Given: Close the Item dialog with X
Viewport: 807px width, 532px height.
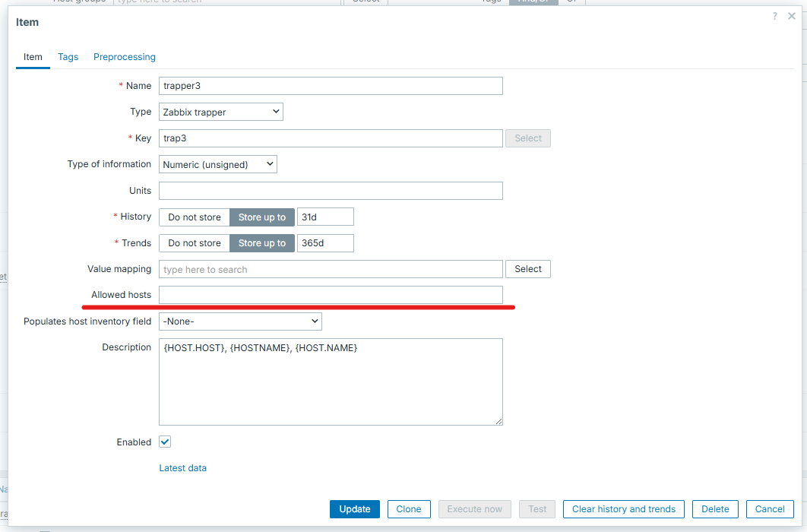Looking at the screenshot, I should tap(791, 16).
